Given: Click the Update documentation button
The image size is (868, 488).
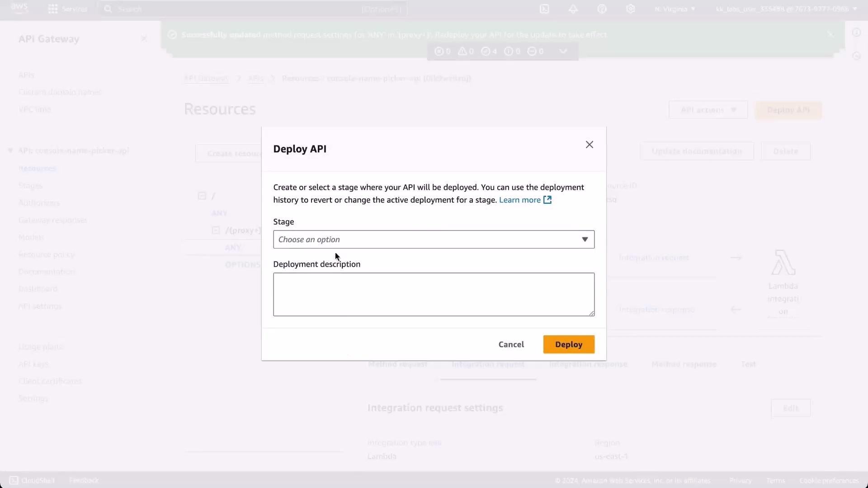Looking at the screenshot, I should coord(697,151).
